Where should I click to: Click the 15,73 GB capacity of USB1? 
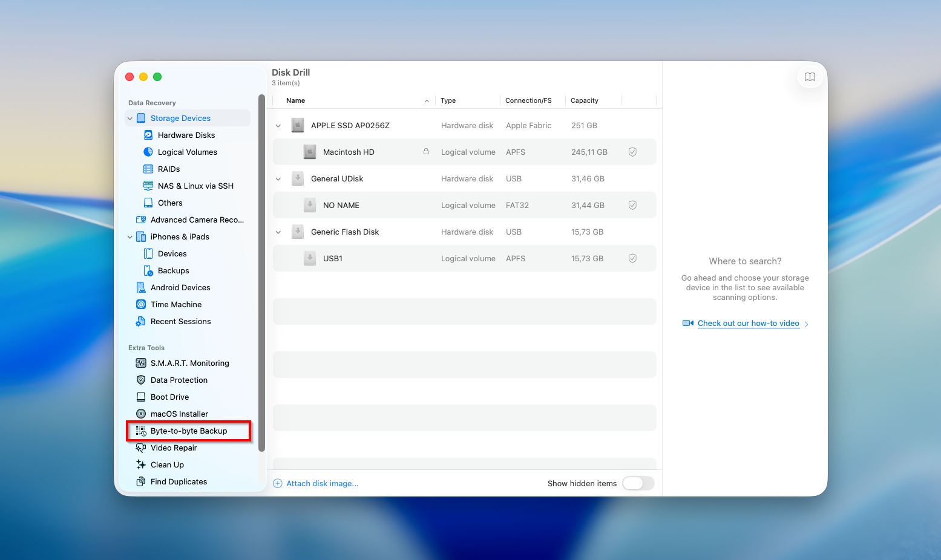[x=588, y=258]
